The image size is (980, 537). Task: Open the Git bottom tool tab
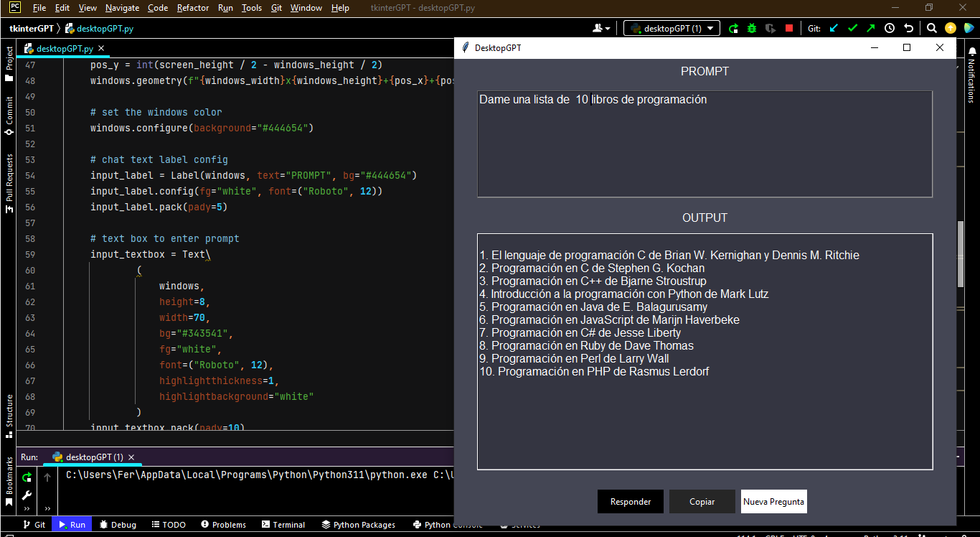click(x=34, y=525)
